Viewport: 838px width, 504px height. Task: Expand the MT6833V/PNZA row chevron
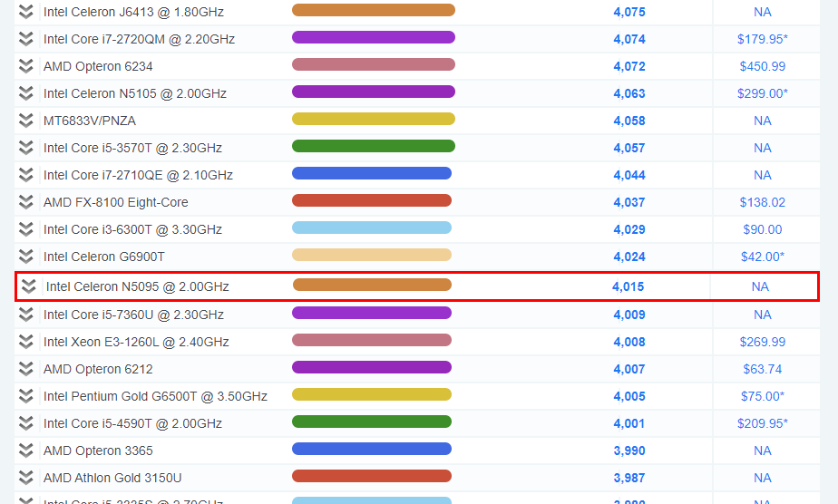pos(25,121)
